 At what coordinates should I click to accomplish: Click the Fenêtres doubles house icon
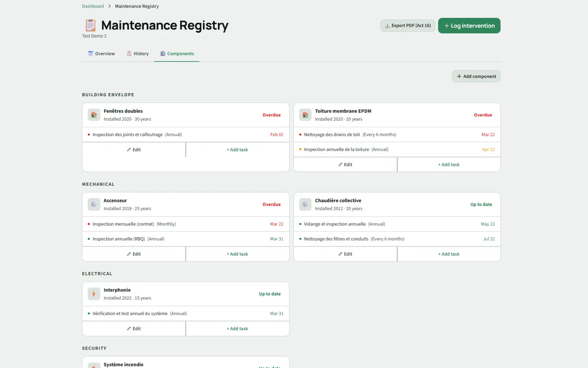(x=94, y=115)
